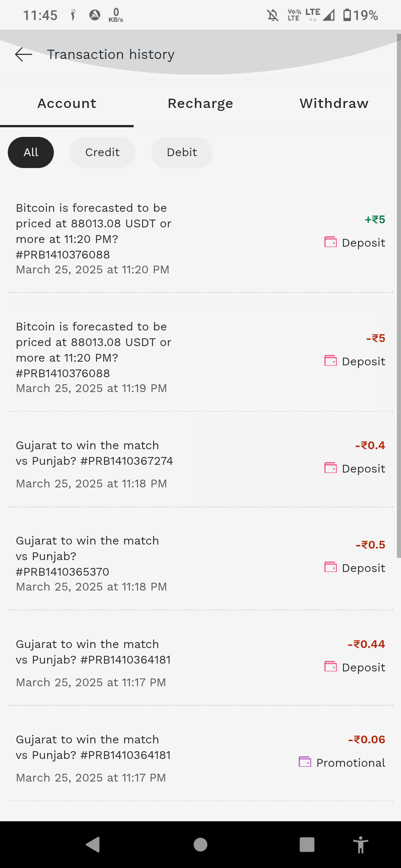
Task: Switch to the Account tab
Action: 67,103
